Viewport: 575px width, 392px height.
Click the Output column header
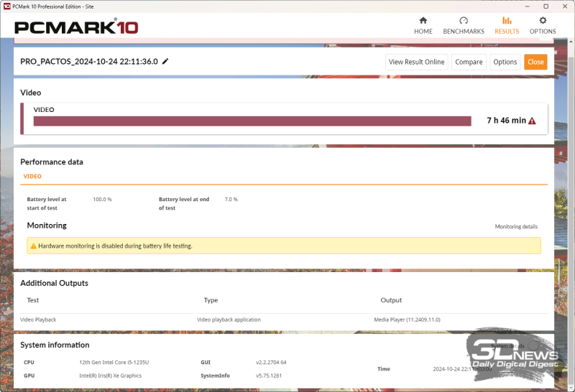click(391, 300)
